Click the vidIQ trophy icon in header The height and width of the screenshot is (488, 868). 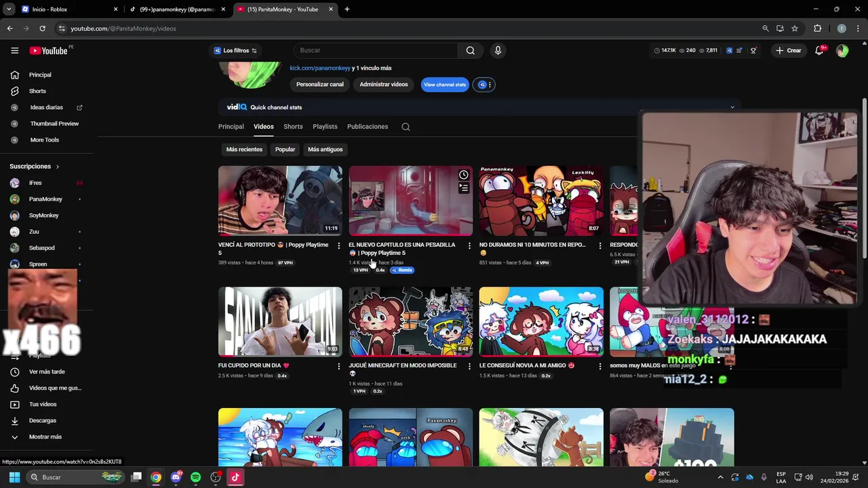(x=753, y=50)
